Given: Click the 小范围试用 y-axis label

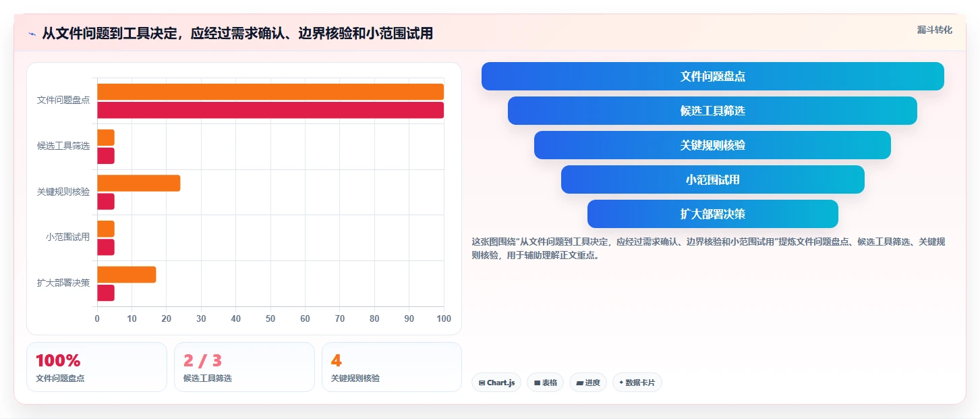Looking at the screenshot, I should pos(67,237).
